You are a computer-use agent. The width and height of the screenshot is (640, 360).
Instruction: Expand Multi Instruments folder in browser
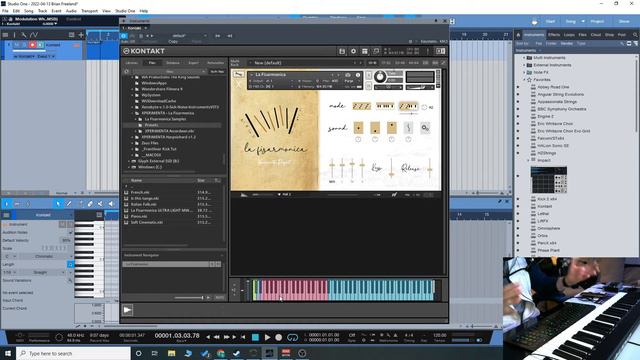524,58
